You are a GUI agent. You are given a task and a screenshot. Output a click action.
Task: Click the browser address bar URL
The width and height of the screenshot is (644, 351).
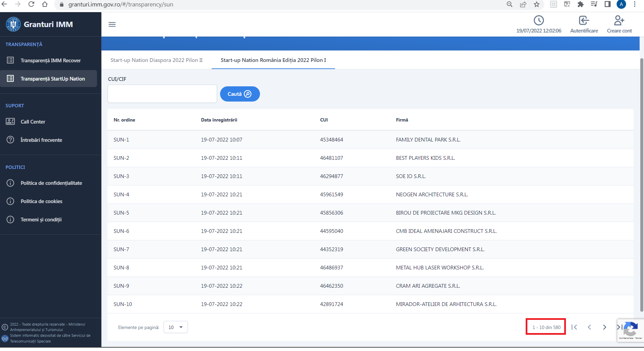coord(121,4)
